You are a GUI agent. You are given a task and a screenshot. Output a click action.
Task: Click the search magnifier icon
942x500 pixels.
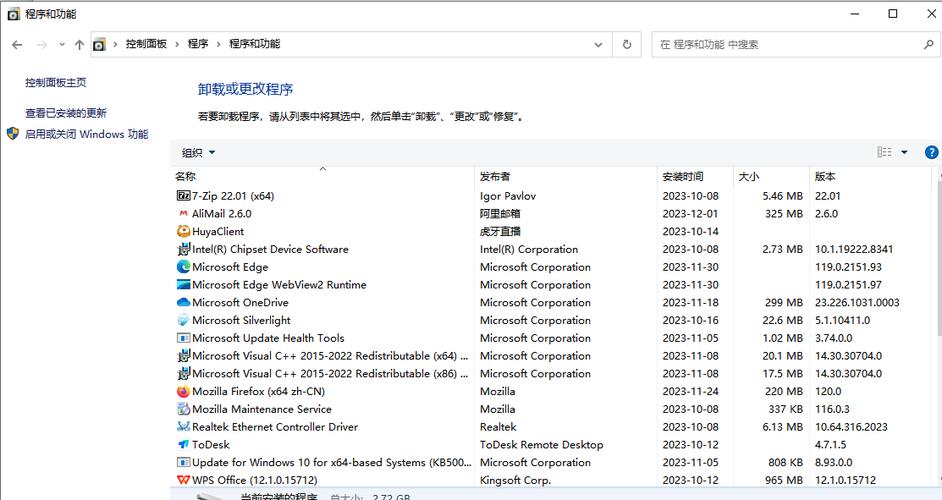pos(928,44)
